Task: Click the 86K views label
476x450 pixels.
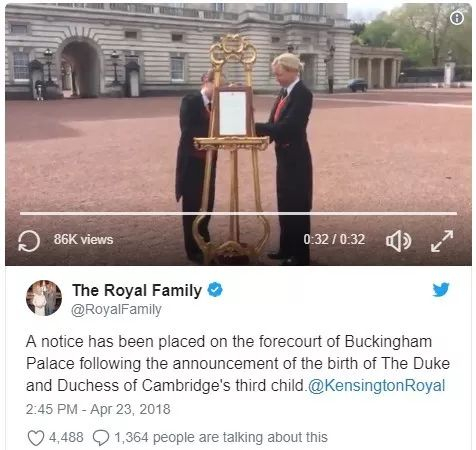Action: pyautogui.click(x=84, y=240)
